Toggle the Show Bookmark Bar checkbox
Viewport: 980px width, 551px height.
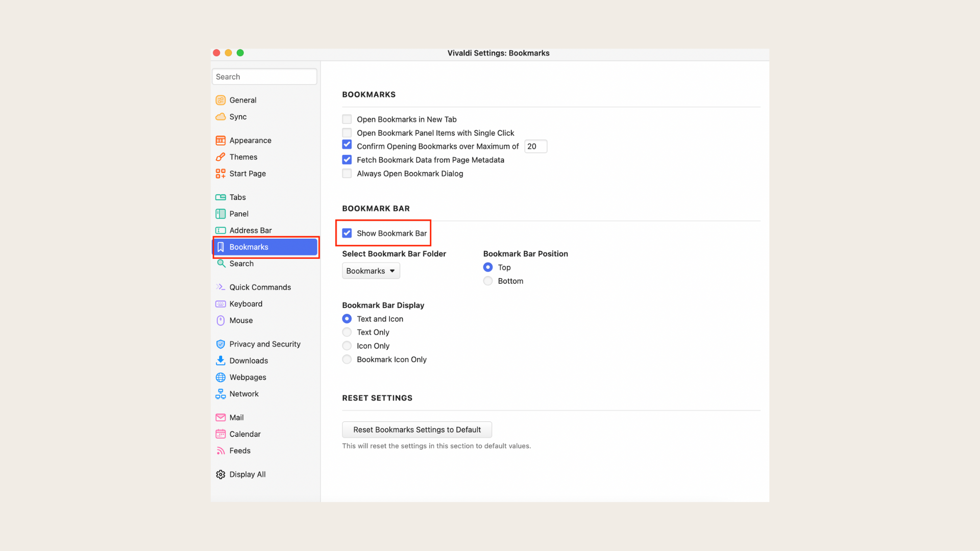click(x=347, y=233)
